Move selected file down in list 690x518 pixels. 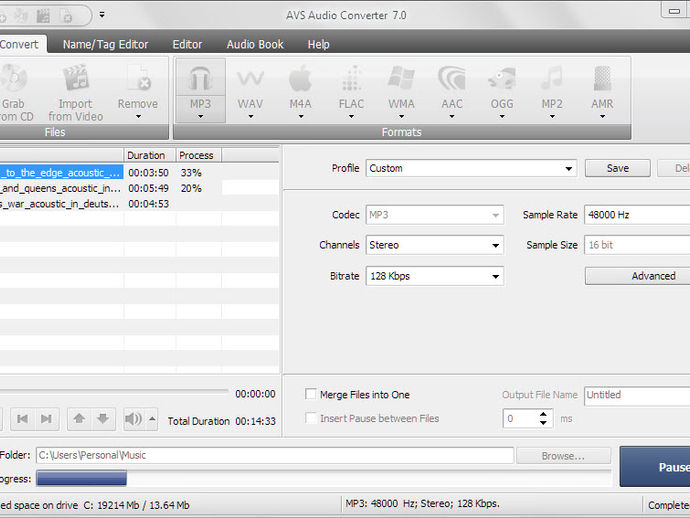click(x=103, y=419)
